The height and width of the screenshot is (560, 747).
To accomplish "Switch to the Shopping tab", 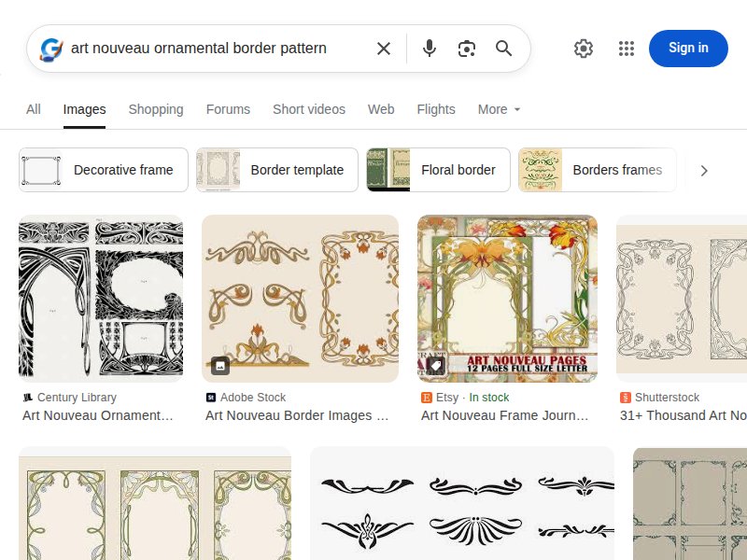I will (156, 109).
